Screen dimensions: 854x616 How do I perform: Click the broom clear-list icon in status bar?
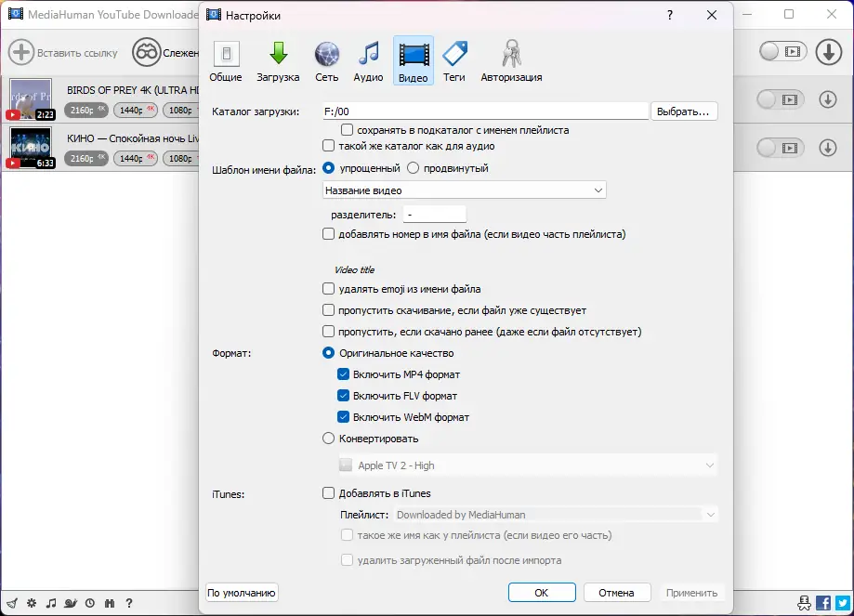[x=12, y=603]
